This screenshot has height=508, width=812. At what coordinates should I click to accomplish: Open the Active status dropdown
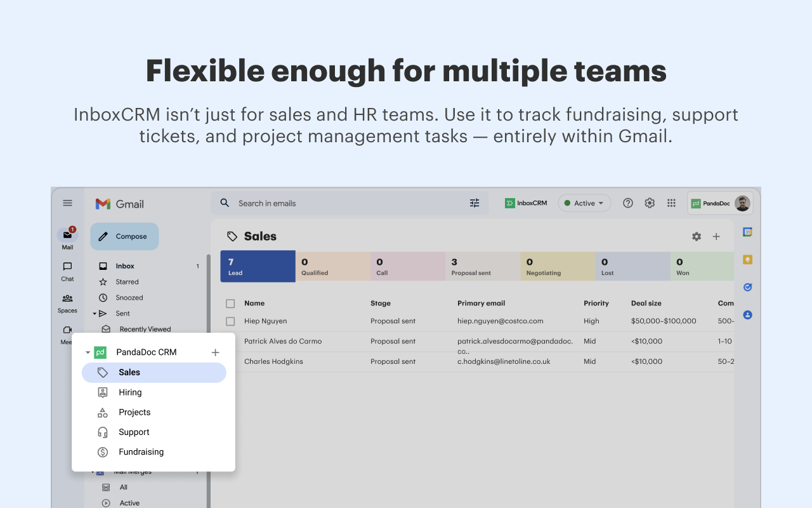click(x=584, y=203)
